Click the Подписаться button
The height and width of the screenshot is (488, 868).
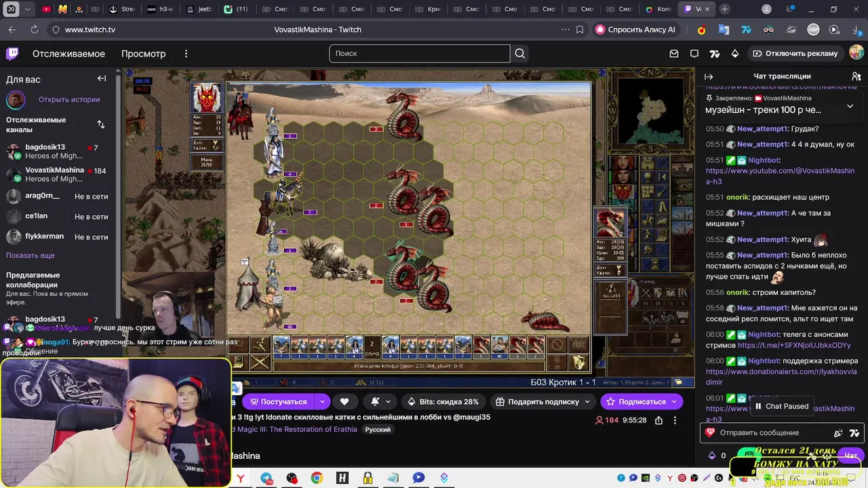click(x=635, y=402)
